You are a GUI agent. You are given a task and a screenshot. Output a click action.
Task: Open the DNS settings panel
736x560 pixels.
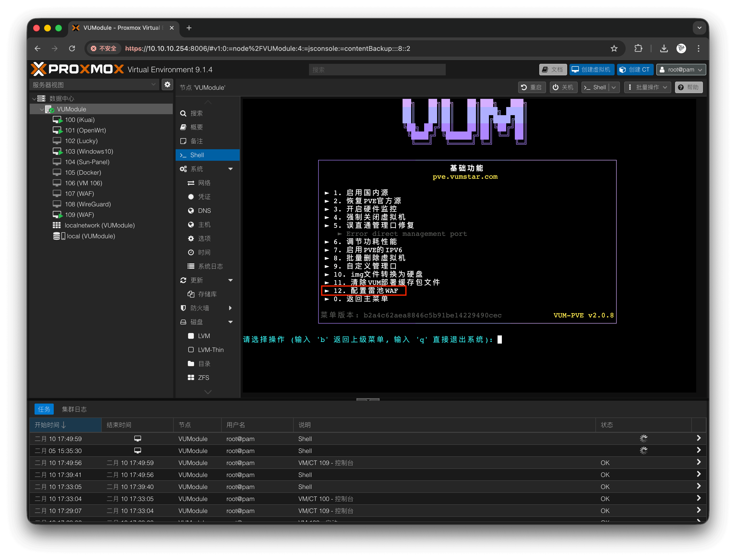[204, 210]
